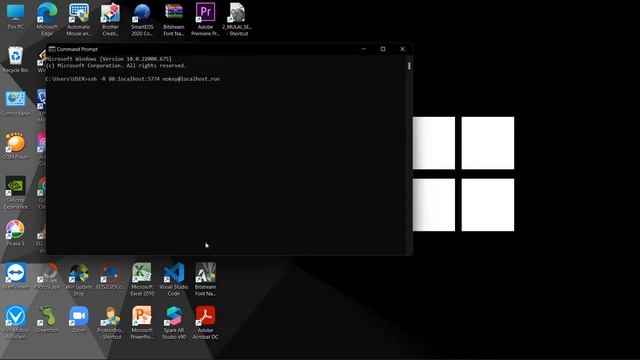Select the Automatic Mouse desktop shortcut
This screenshot has height=360, width=640.
coord(79,19)
